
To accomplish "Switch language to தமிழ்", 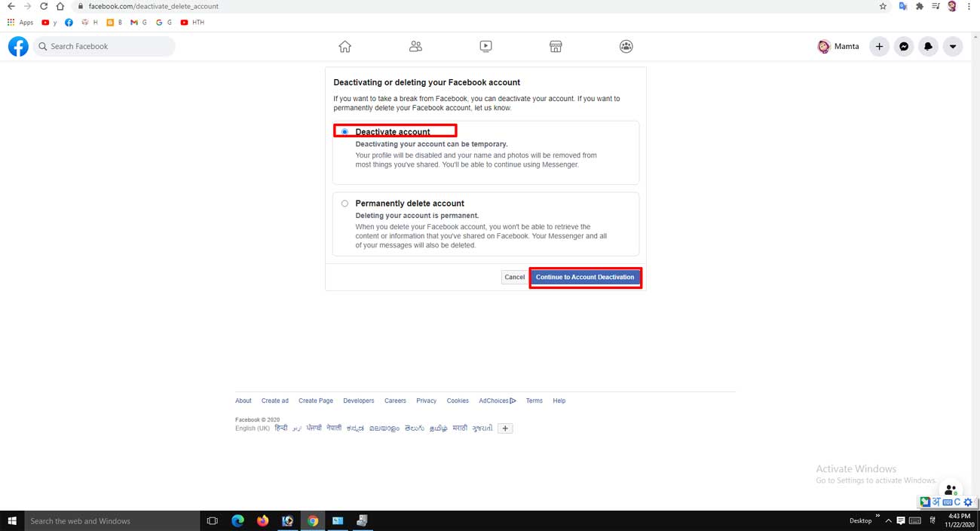I will [x=438, y=428].
